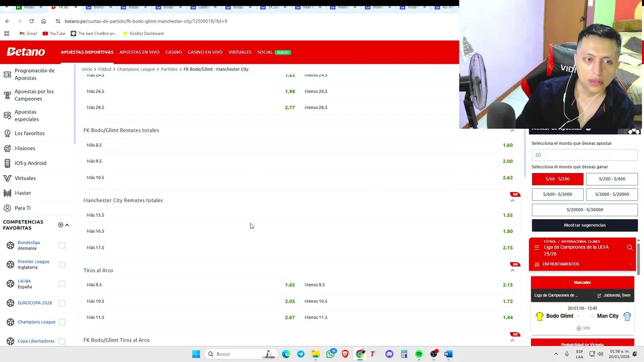Screen dimensions: 644x362
Task: Bet Más 16.5 Manchester City remates 1.80
Action: point(508,231)
